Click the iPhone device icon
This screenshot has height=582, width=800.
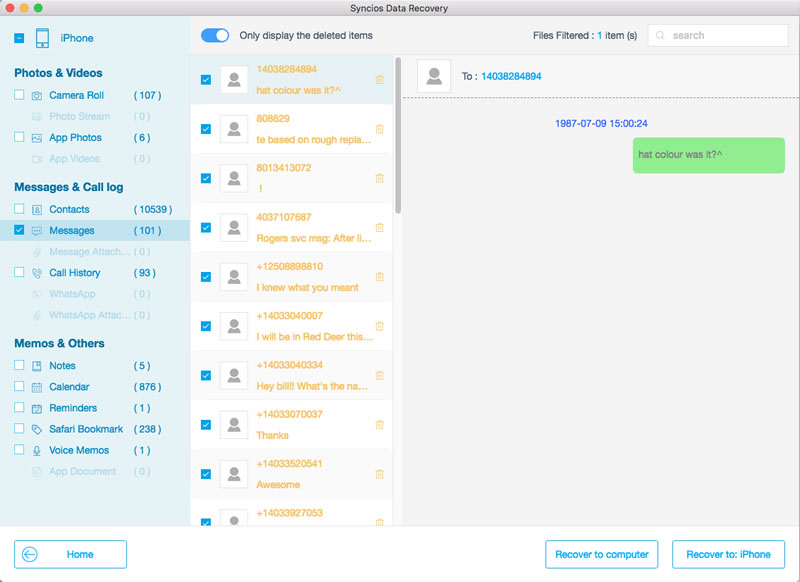42,38
